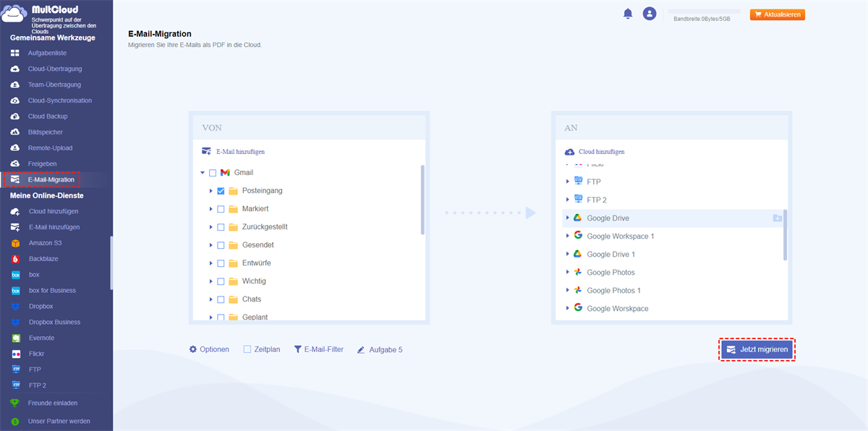Viewport: 868px width, 431px height.
Task: Check the Wichtig folder checkbox
Action: point(221,281)
